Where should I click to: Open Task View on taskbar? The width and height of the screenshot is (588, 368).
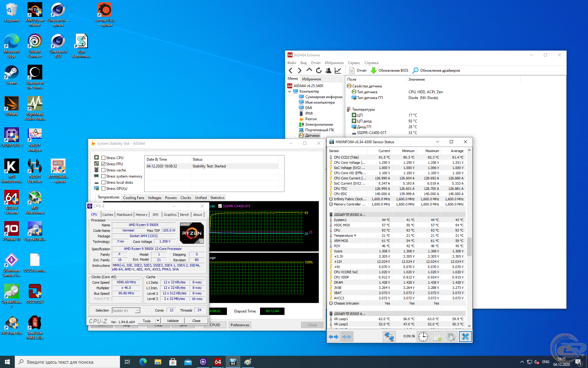click(127, 362)
